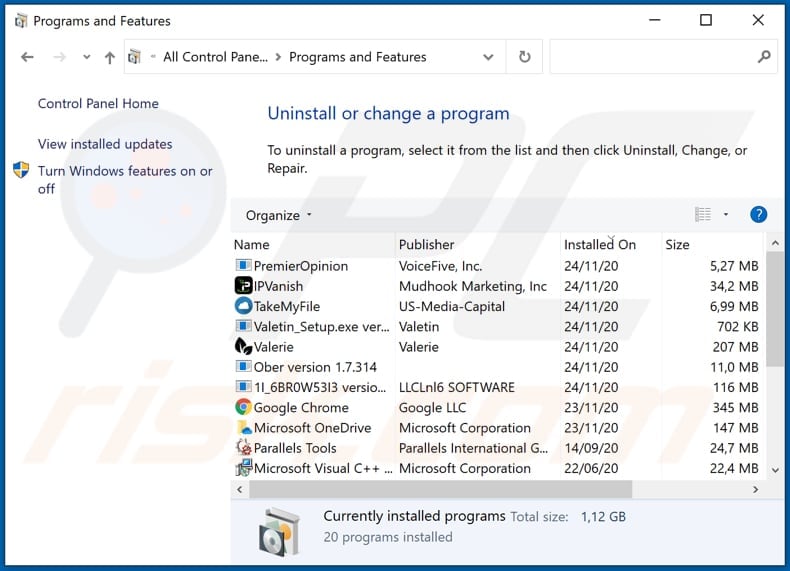This screenshot has height=571, width=790.
Task: Select the LLCLnl6 SOFTWARE publisher cell
Action: pos(456,387)
